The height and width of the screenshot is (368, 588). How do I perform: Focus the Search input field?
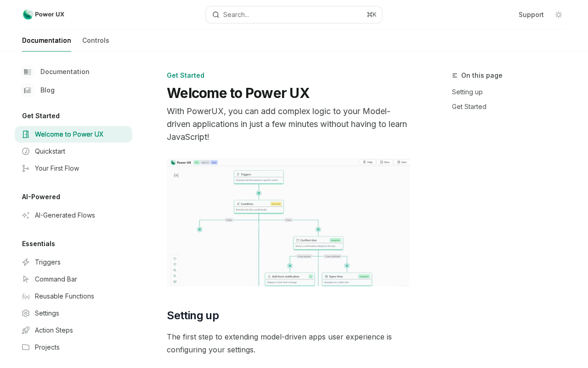tap(294, 15)
